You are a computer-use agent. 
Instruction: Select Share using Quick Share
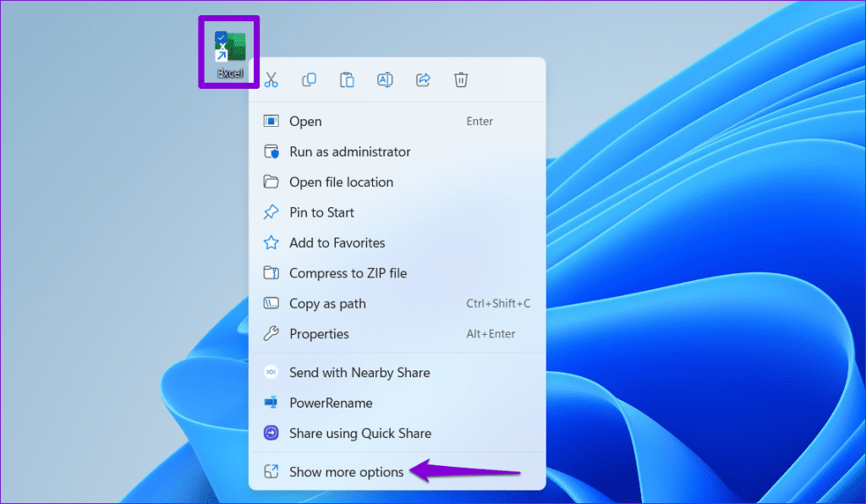click(x=397, y=433)
